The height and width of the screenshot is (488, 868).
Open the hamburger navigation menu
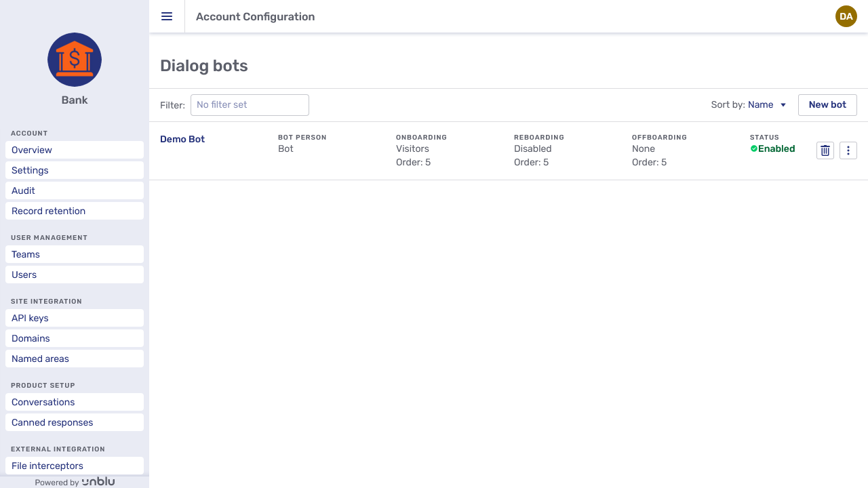(167, 16)
